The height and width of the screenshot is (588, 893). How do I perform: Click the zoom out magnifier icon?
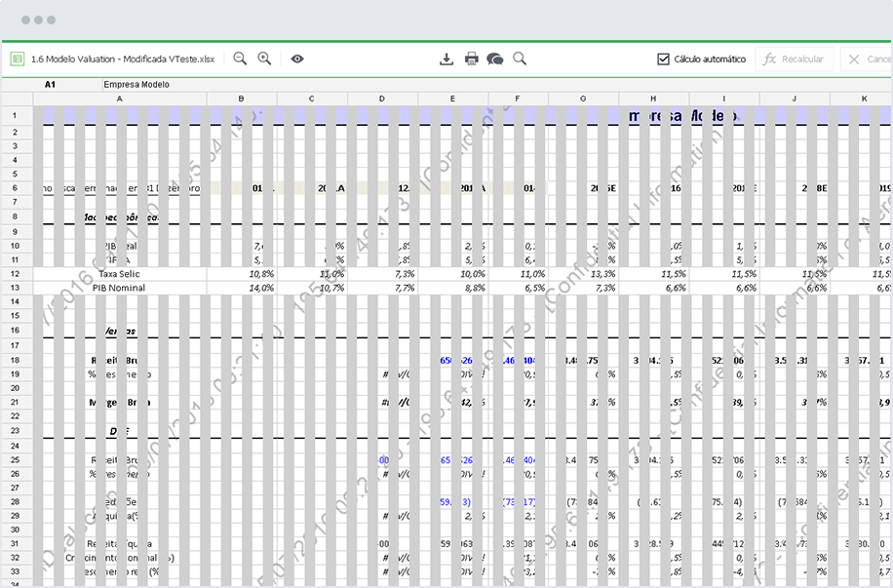(240, 59)
